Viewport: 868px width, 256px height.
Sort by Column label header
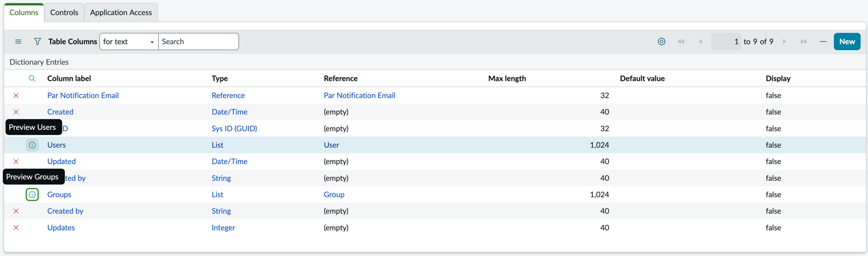pos(69,79)
